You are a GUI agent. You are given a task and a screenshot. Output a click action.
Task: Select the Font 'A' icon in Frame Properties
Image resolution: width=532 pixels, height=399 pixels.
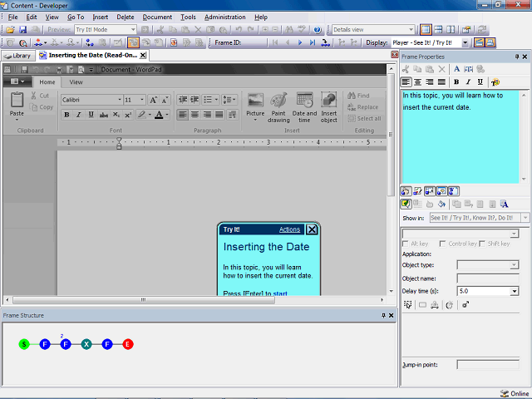456,69
